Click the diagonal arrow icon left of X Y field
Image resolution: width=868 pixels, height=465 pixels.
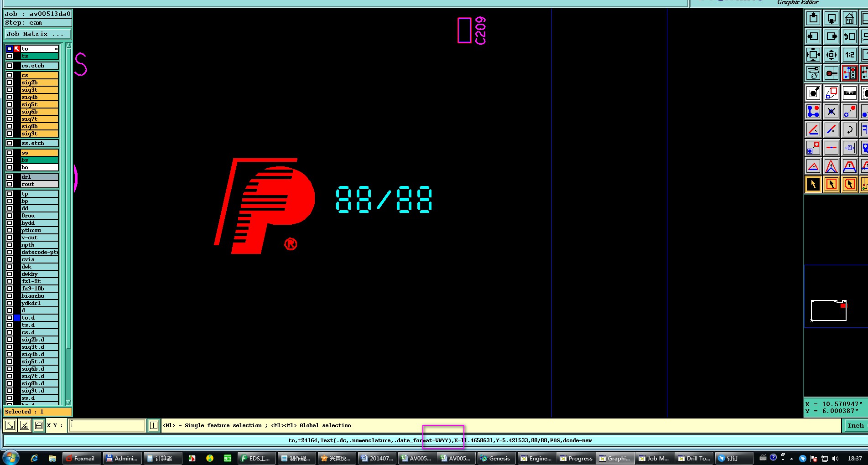click(10, 426)
